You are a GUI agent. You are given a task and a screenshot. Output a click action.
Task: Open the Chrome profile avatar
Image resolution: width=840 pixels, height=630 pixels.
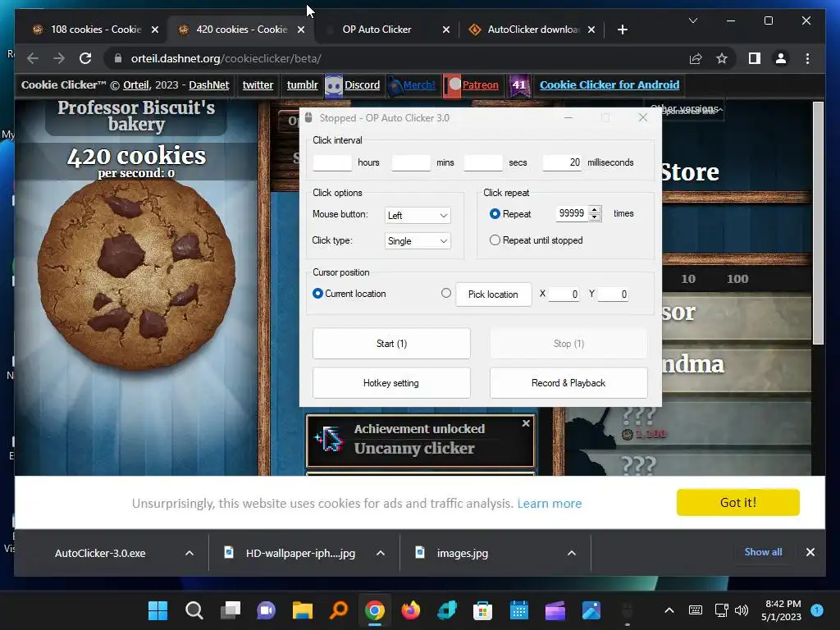coord(781,58)
